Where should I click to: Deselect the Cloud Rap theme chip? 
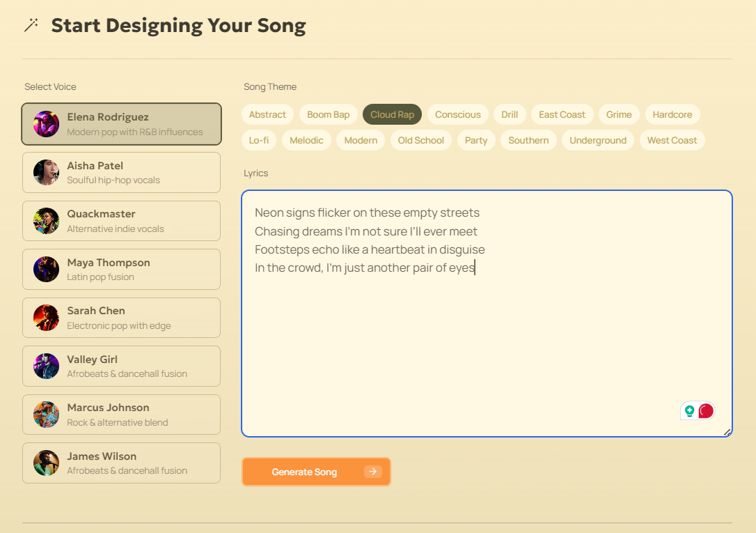[x=392, y=115]
